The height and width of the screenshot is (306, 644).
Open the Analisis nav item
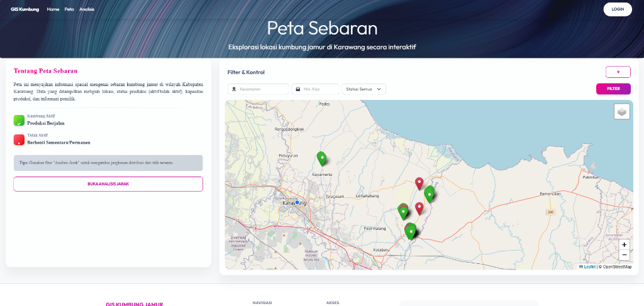(x=87, y=9)
